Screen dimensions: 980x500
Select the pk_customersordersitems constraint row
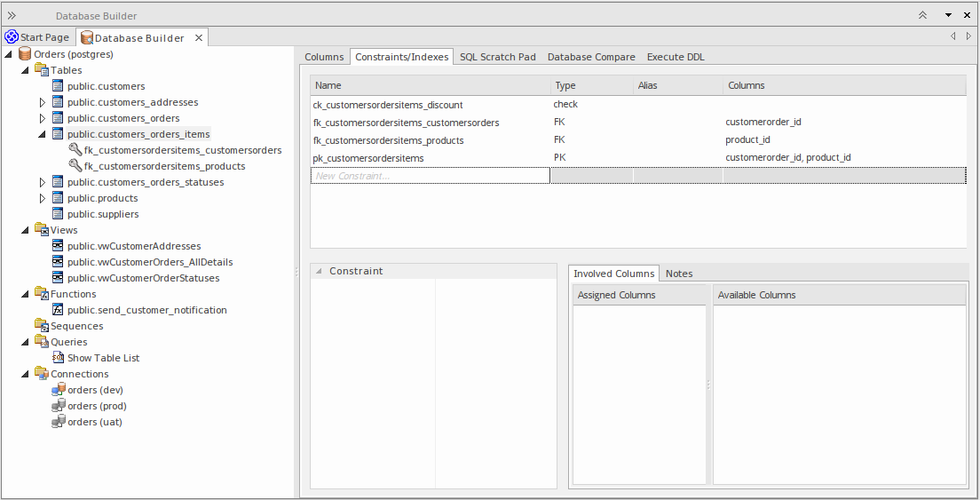368,158
